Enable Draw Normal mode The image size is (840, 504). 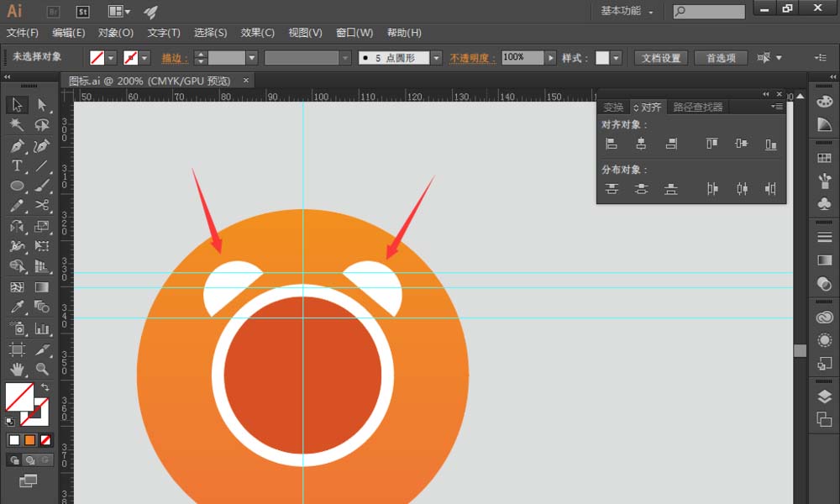14,460
